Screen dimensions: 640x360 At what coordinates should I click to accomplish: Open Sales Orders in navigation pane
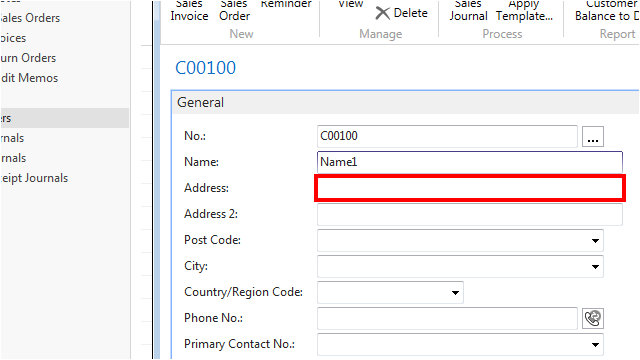click(x=30, y=18)
